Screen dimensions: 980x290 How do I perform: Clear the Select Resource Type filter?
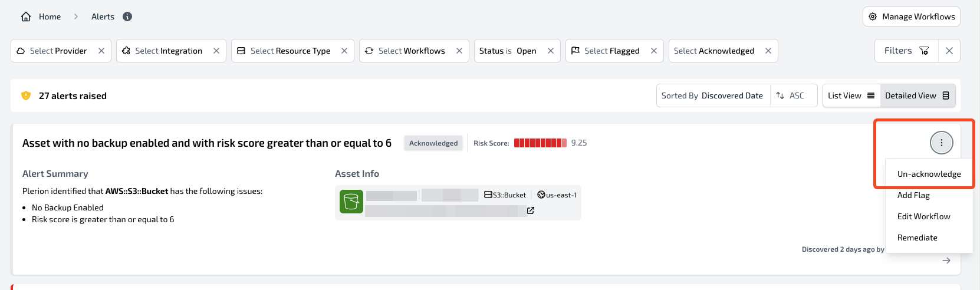(x=344, y=51)
